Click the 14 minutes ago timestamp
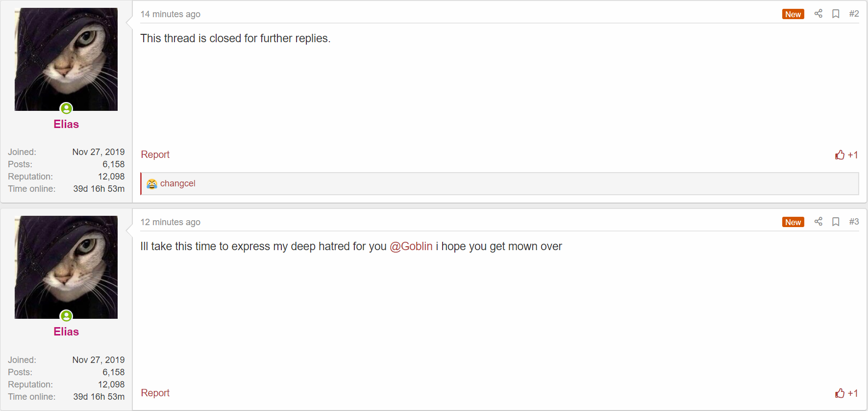The width and height of the screenshot is (868, 411). 171,14
